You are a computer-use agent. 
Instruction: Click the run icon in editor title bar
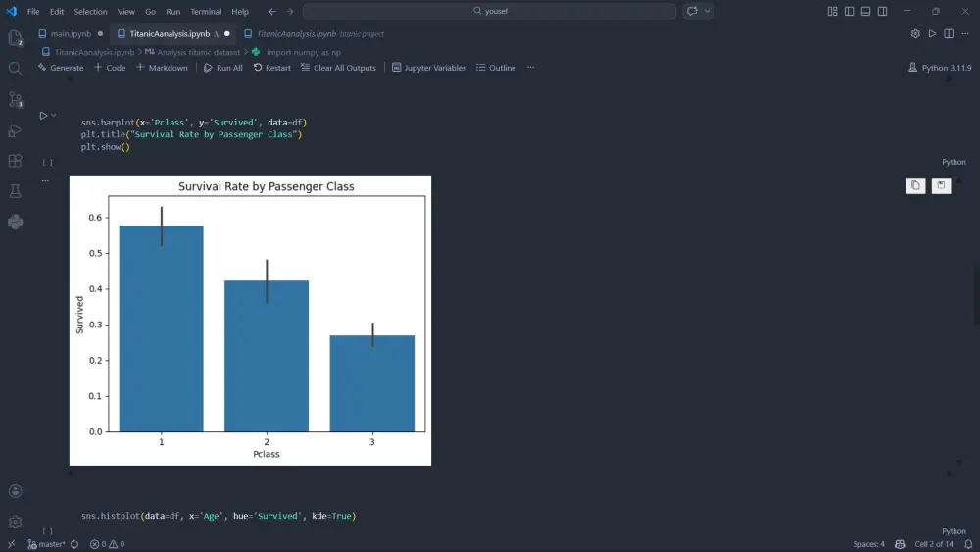pos(932,33)
